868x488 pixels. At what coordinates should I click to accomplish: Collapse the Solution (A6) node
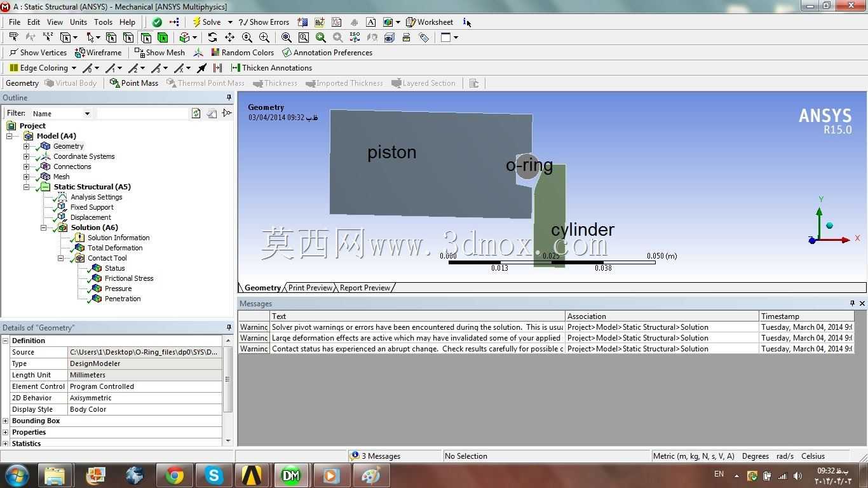coord(43,227)
